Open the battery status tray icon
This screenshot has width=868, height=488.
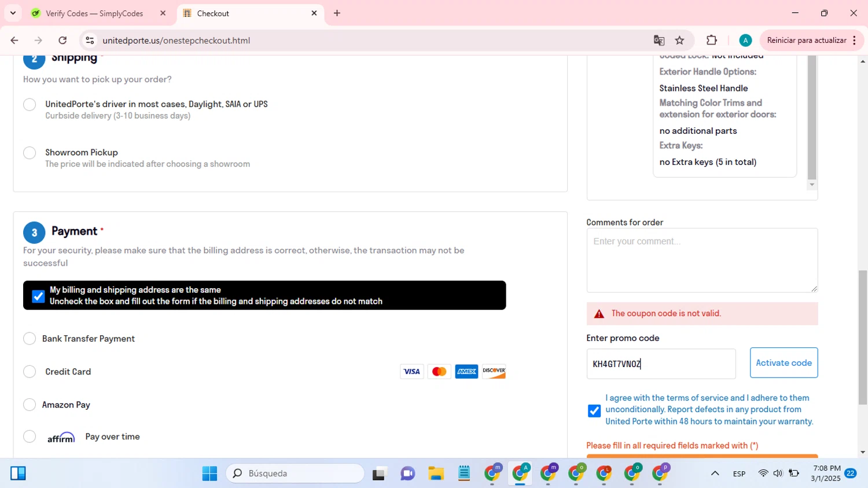[x=794, y=474]
